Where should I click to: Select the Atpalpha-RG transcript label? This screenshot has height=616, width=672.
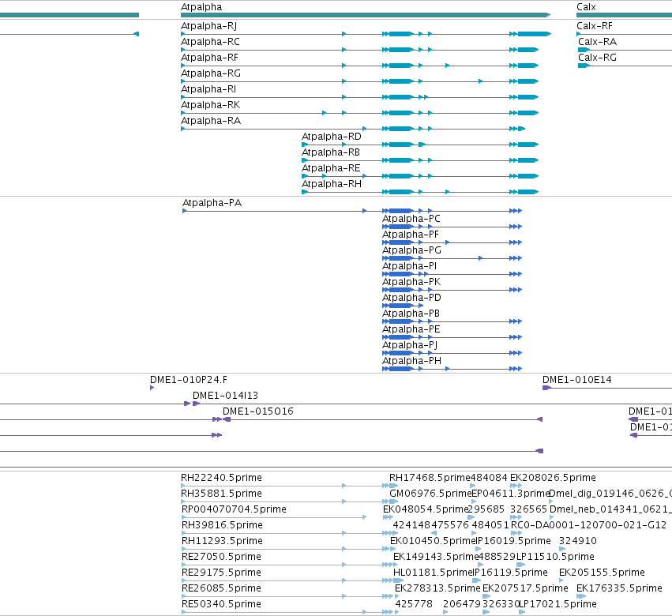coord(210,73)
